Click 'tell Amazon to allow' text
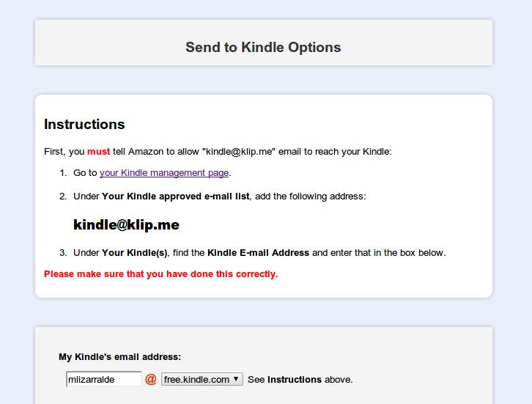 (x=156, y=152)
